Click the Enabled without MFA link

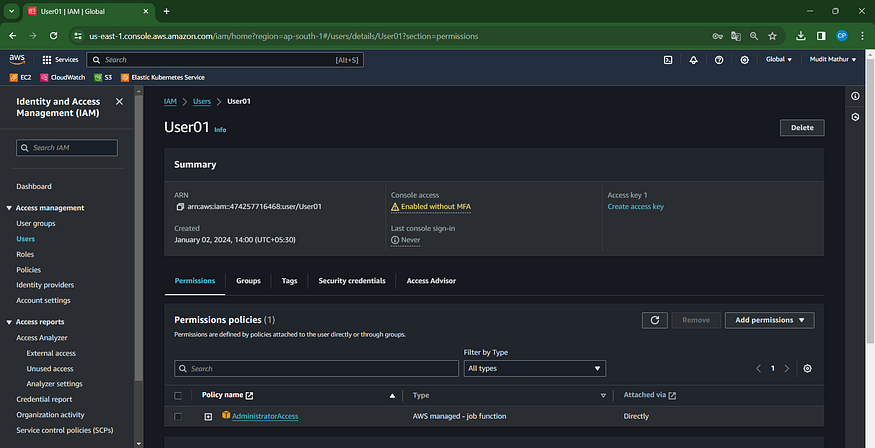436,206
